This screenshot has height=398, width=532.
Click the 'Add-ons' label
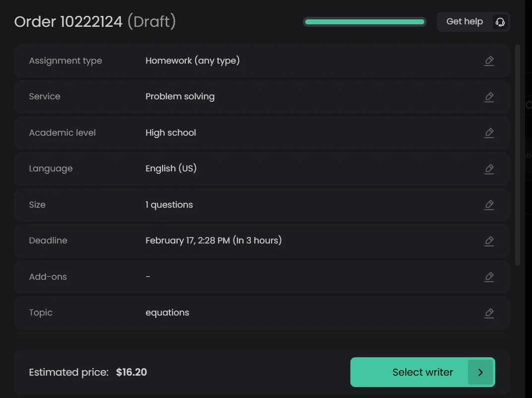coord(48,277)
